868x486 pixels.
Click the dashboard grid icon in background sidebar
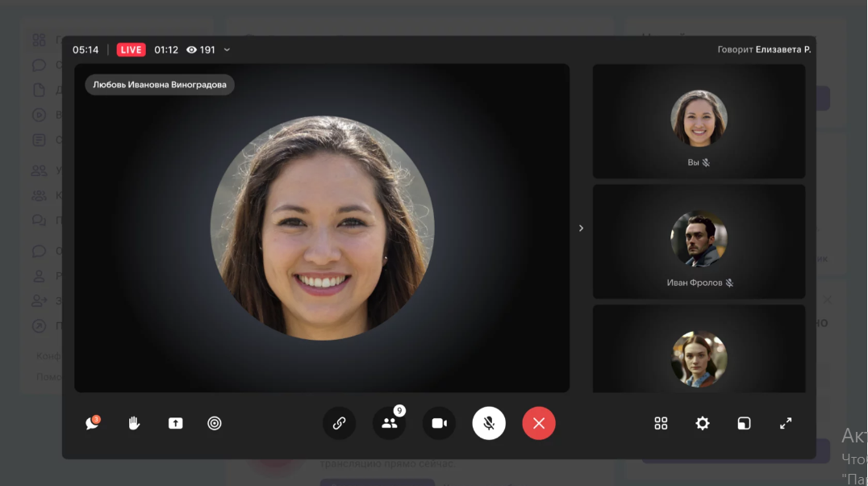(39, 40)
